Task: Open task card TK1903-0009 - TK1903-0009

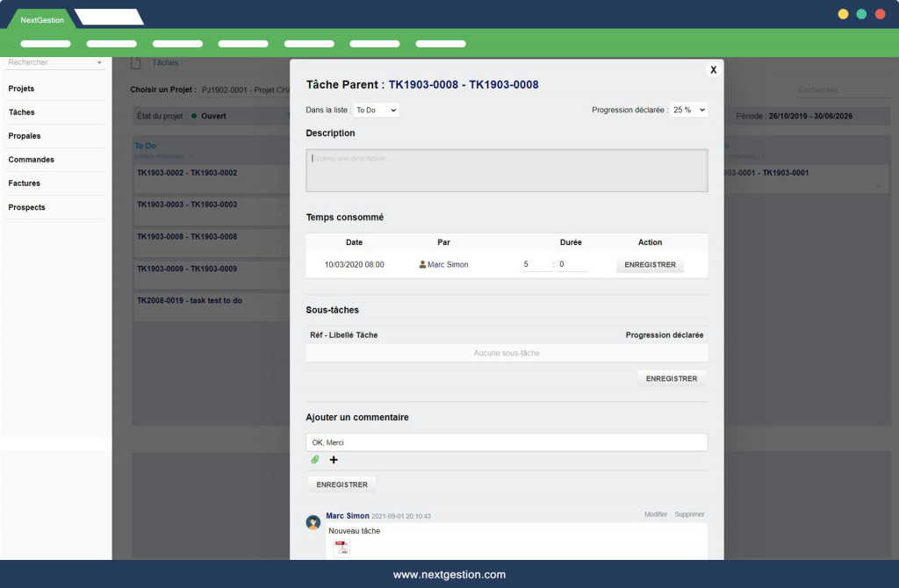Action: 212,276
